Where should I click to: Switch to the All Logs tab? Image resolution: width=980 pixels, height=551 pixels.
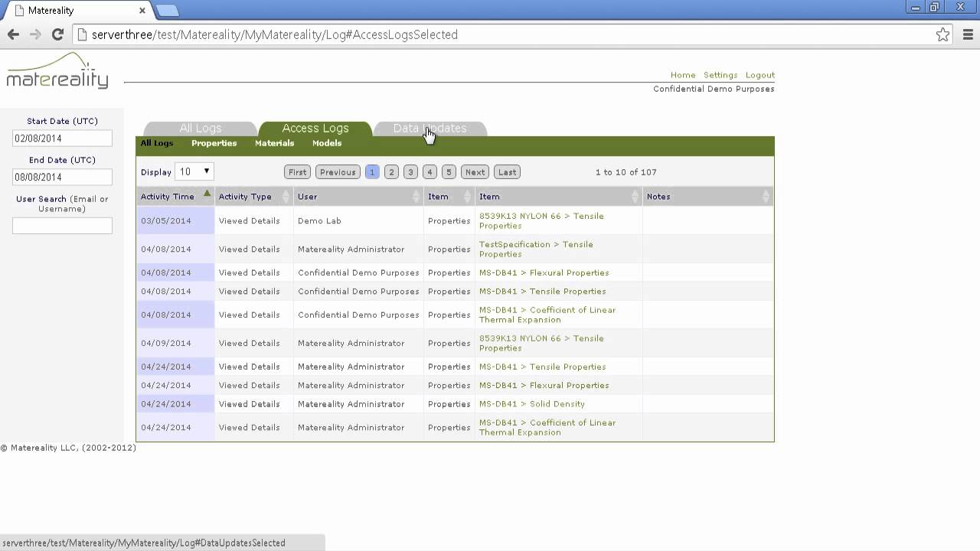[201, 129]
